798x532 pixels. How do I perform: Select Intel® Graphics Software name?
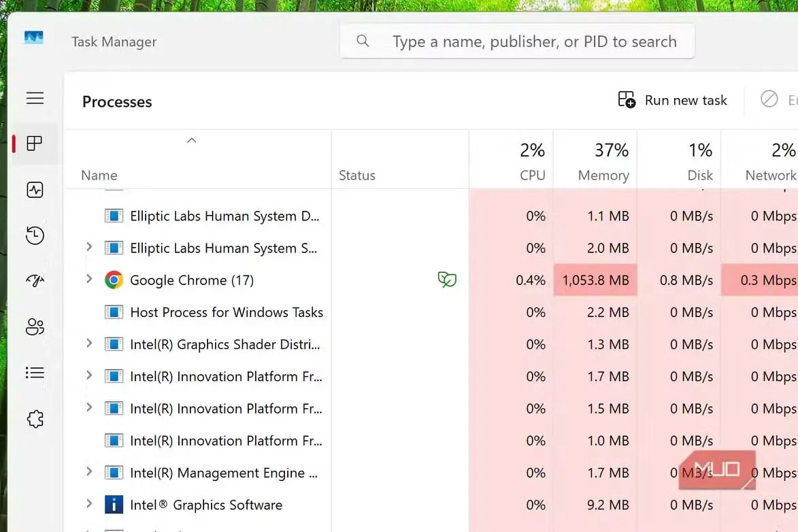[x=206, y=505]
